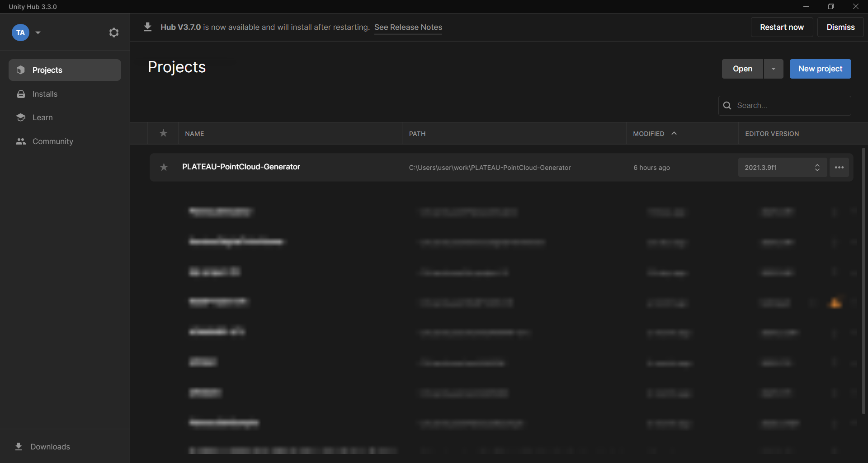
Task: Click the New project button
Action: [x=820, y=69]
